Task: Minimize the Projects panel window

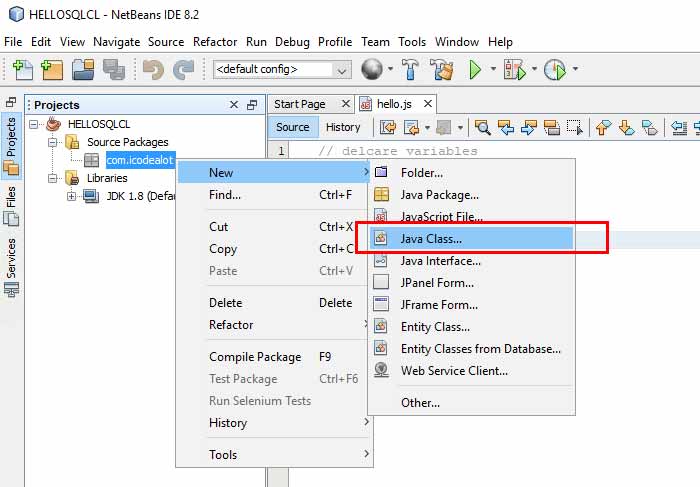Action: point(252,105)
